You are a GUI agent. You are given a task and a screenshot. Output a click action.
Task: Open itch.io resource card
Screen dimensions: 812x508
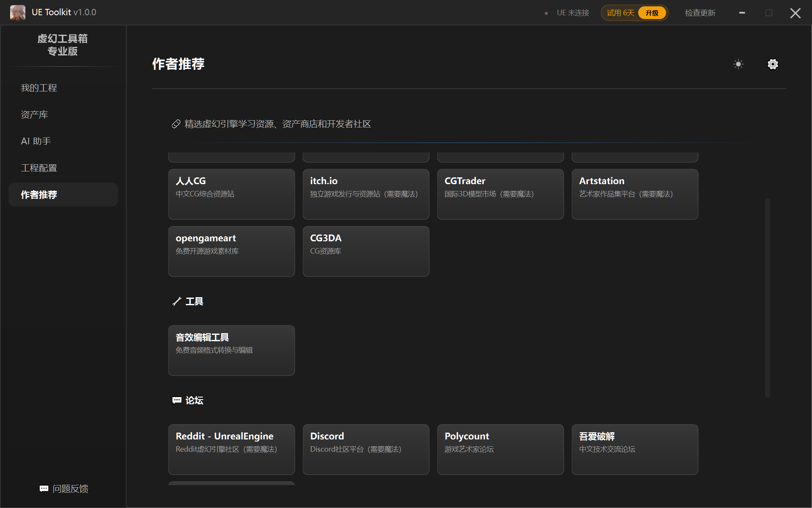[366, 194]
